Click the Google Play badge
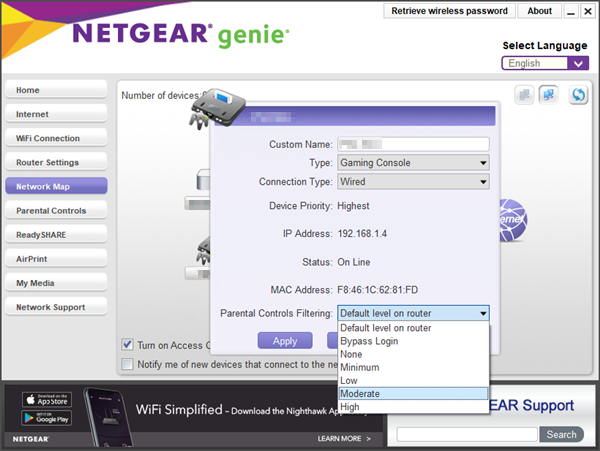Image resolution: width=600 pixels, height=451 pixels. [47, 418]
